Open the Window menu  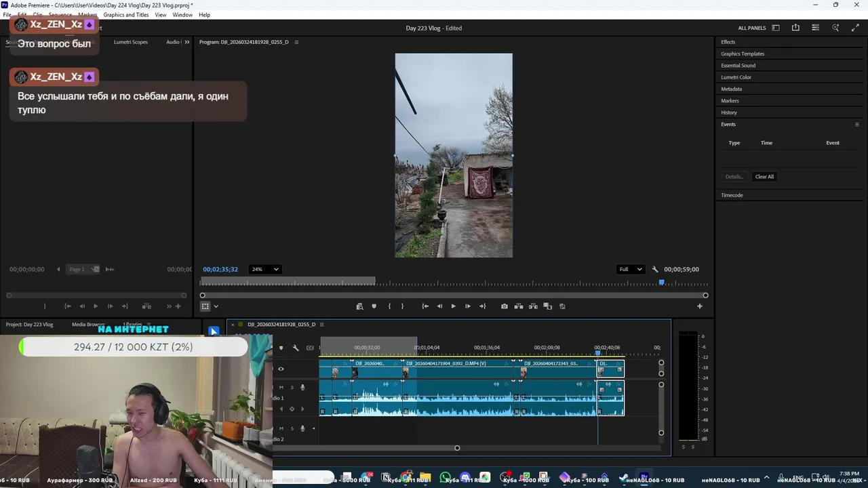click(182, 15)
